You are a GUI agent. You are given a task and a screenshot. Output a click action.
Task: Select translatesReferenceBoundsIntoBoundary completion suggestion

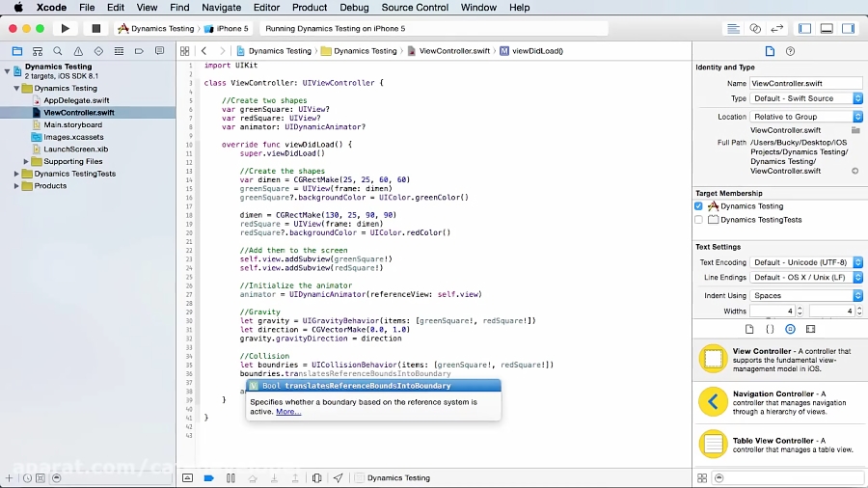click(373, 386)
